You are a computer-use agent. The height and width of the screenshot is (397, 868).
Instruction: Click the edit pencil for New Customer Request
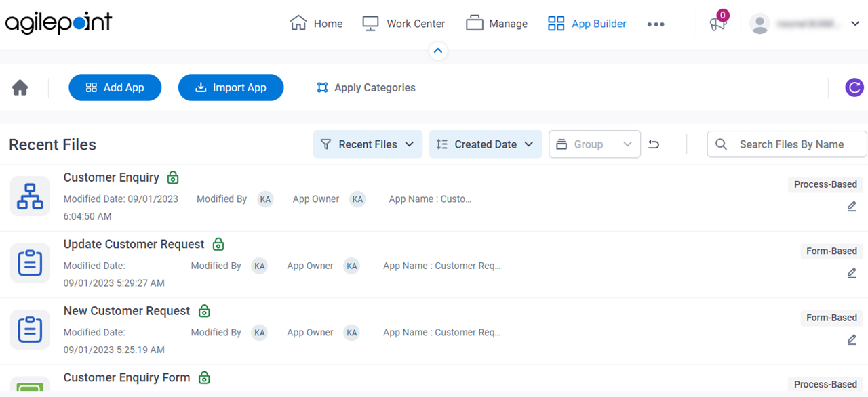click(x=852, y=340)
